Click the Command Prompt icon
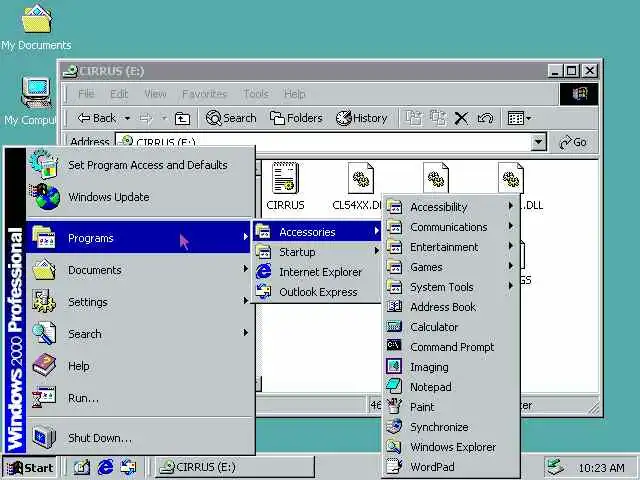 click(x=394, y=345)
